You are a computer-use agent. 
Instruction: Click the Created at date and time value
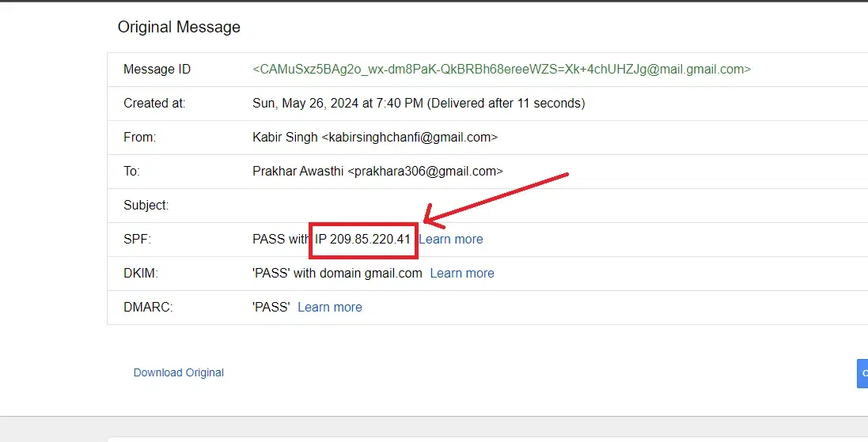point(418,103)
